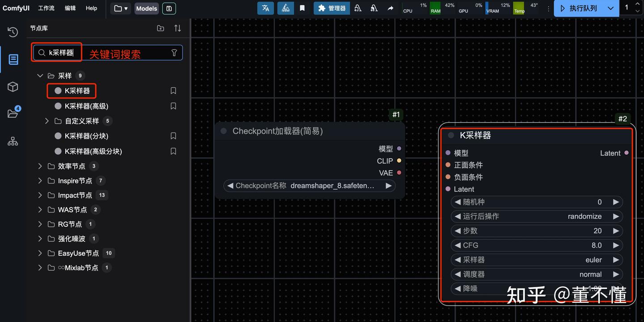Image resolution: width=644 pixels, height=322 pixels.
Task: Click the Latent output port on K采样器
Action: (x=627, y=153)
